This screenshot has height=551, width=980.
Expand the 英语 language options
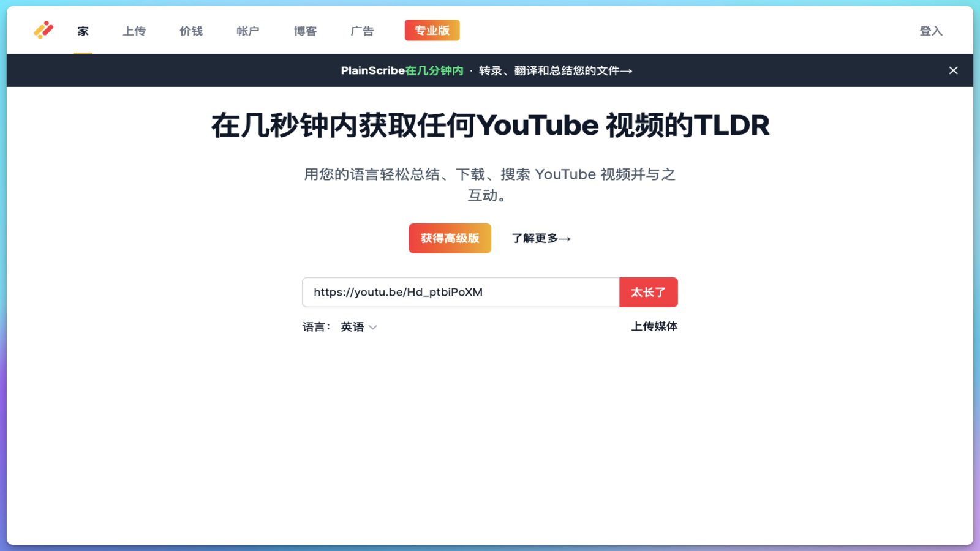click(359, 327)
